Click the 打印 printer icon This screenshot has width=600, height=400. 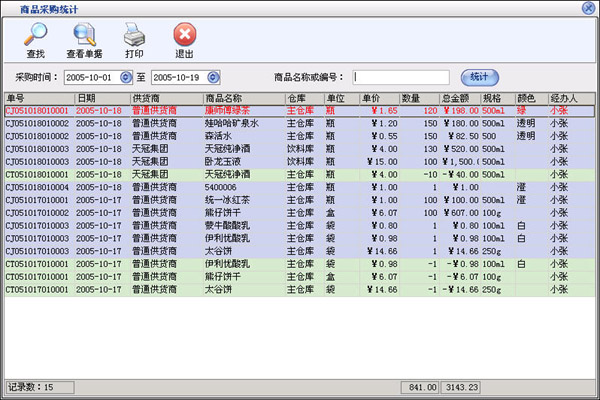tap(133, 36)
